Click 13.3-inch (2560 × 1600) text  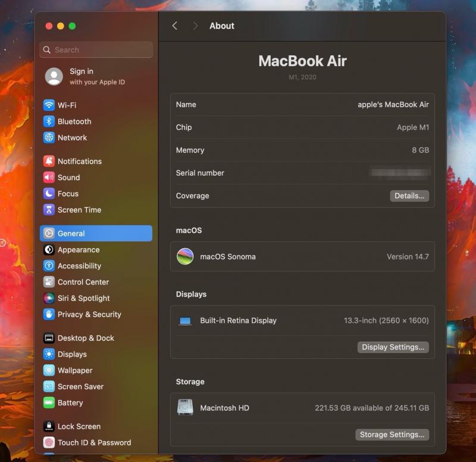[386, 320]
